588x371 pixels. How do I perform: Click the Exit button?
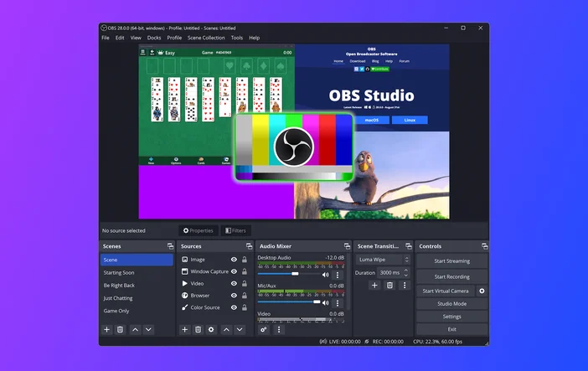pos(451,329)
